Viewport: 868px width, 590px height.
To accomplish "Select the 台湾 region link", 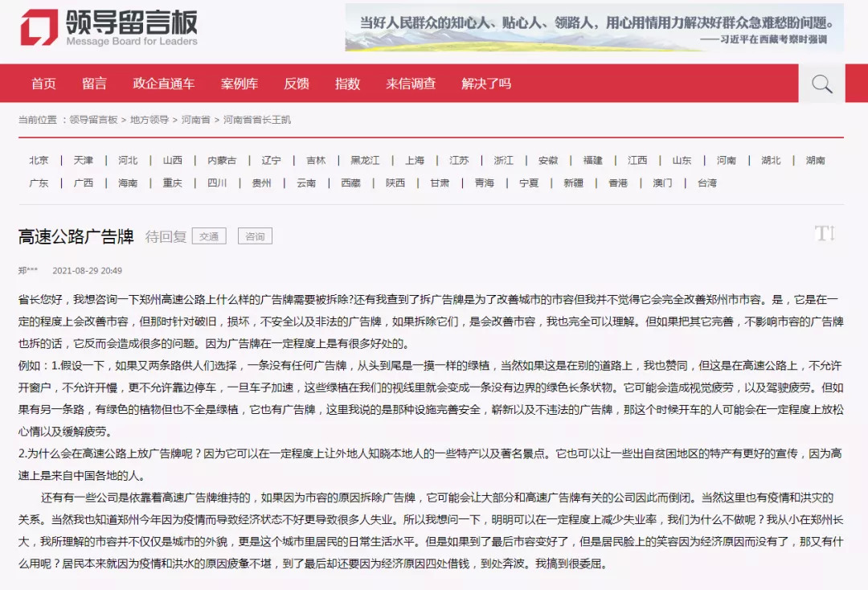I will [x=707, y=182].
